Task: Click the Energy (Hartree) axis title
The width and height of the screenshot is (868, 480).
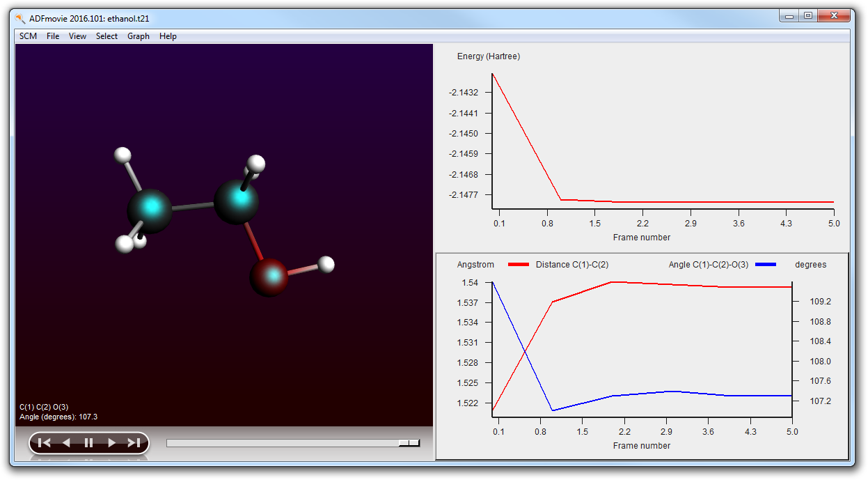Action: pos(489,56)
